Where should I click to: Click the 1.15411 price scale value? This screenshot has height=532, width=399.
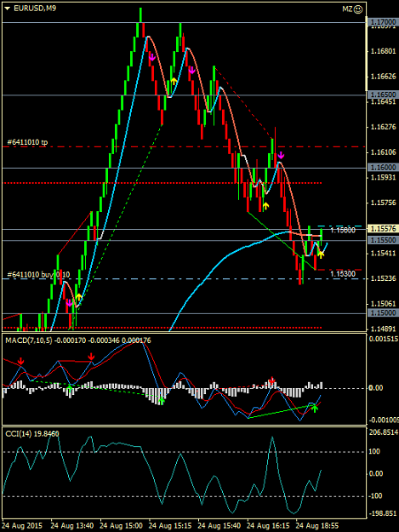click(x=384, y=253)
